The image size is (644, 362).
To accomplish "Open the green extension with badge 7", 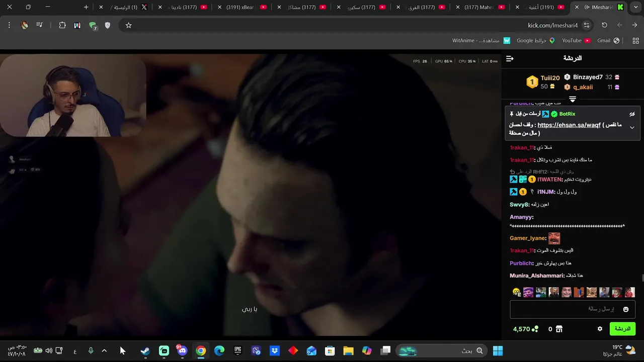I will click(93, 26).
